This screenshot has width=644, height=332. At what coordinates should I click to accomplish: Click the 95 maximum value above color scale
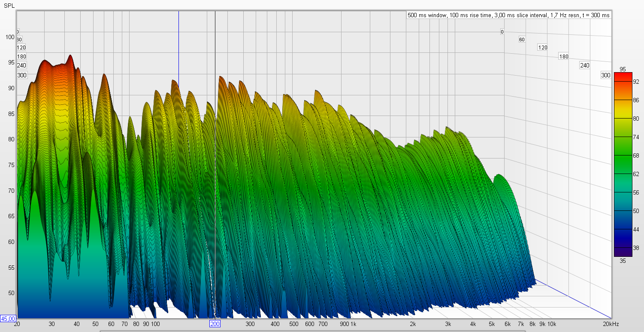(623, 69)
